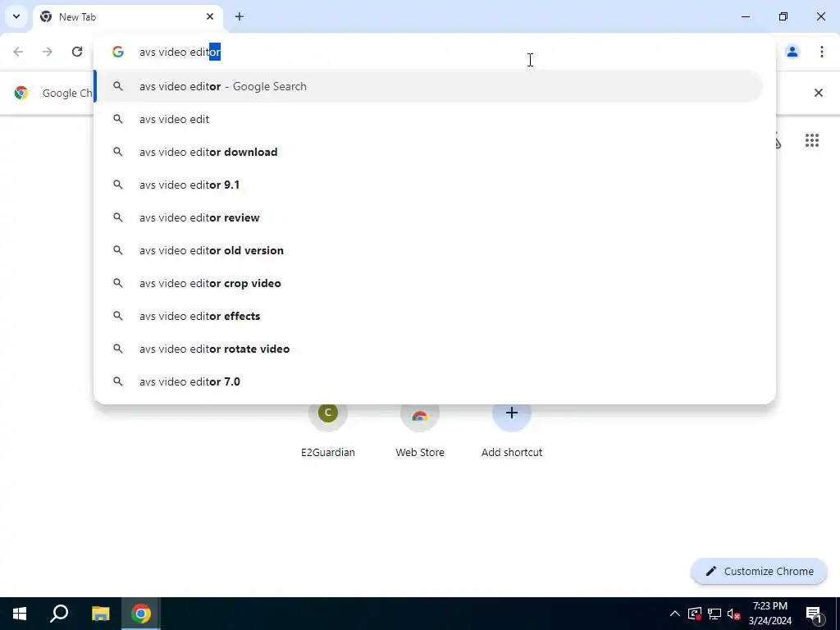Dismiss the Google Chrome info bar
The height and width of the screenshot is (630, 840).
tap(818, 93)
